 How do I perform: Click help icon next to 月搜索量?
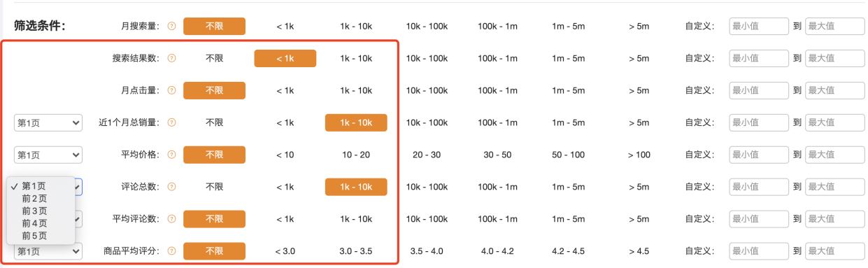point(172,27)
